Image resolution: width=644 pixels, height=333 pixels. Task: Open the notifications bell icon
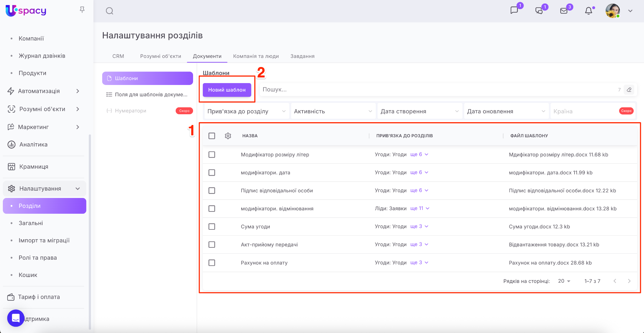pos(588,11)
